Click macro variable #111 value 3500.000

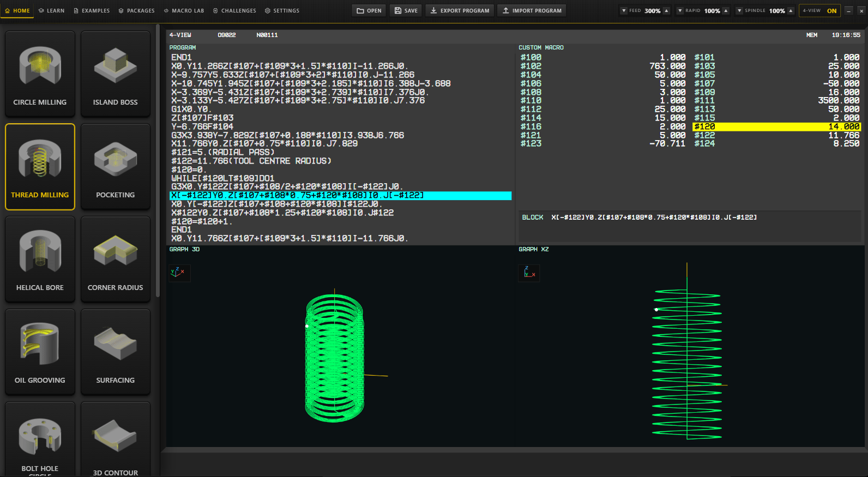(x=839, y=100)
